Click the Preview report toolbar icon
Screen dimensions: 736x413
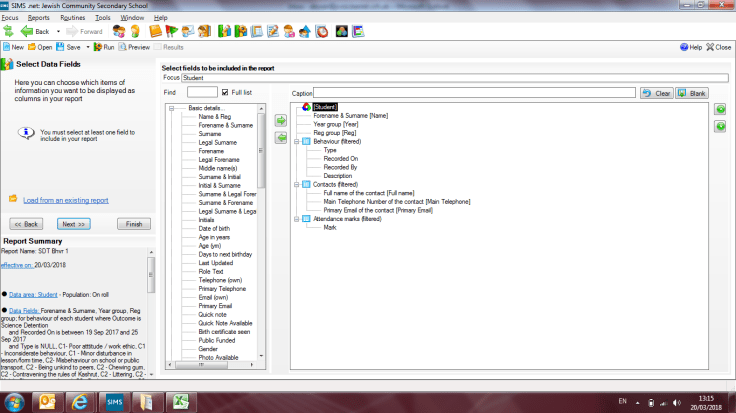click(x=133, y=47)
